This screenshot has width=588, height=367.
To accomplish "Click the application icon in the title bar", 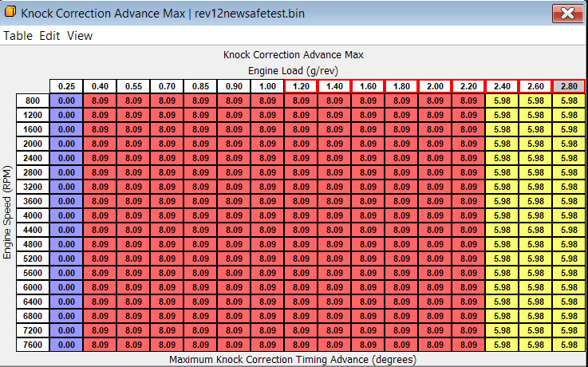I will [10, 14].
